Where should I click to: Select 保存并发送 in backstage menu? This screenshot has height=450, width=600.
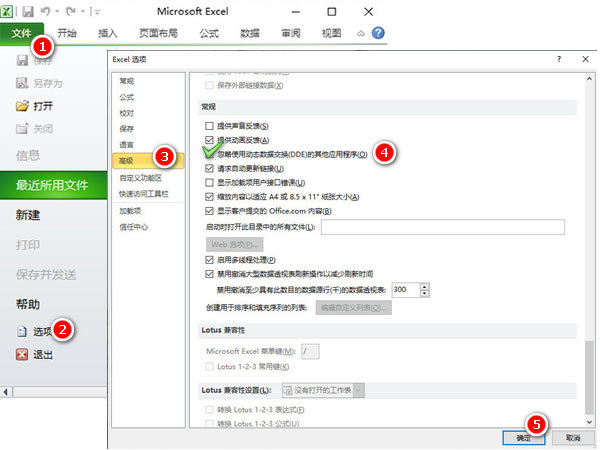(46, 275)
